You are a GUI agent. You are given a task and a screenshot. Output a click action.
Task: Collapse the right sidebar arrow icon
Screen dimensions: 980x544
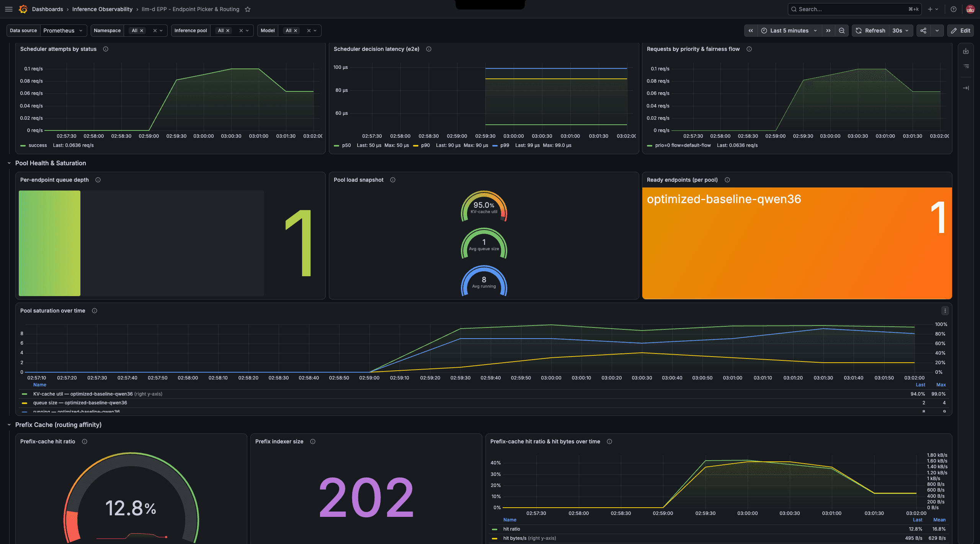click(x=966, y=88)
